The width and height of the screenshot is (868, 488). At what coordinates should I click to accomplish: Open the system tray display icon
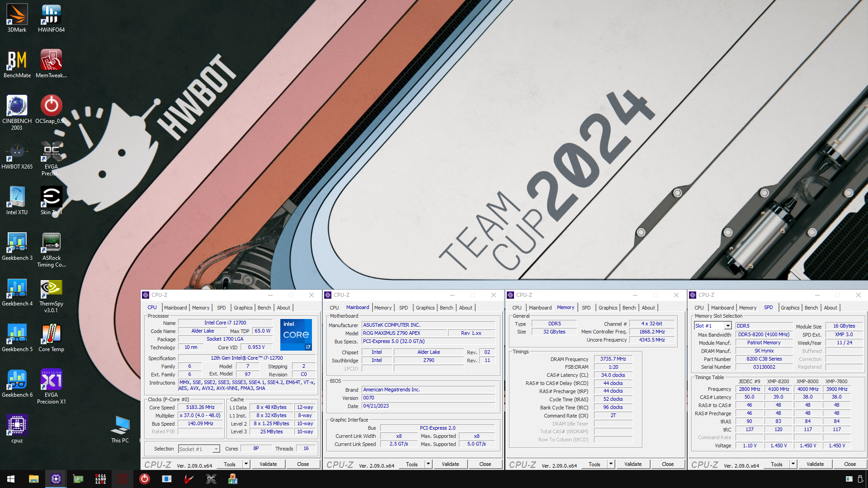tap(849, 479)
